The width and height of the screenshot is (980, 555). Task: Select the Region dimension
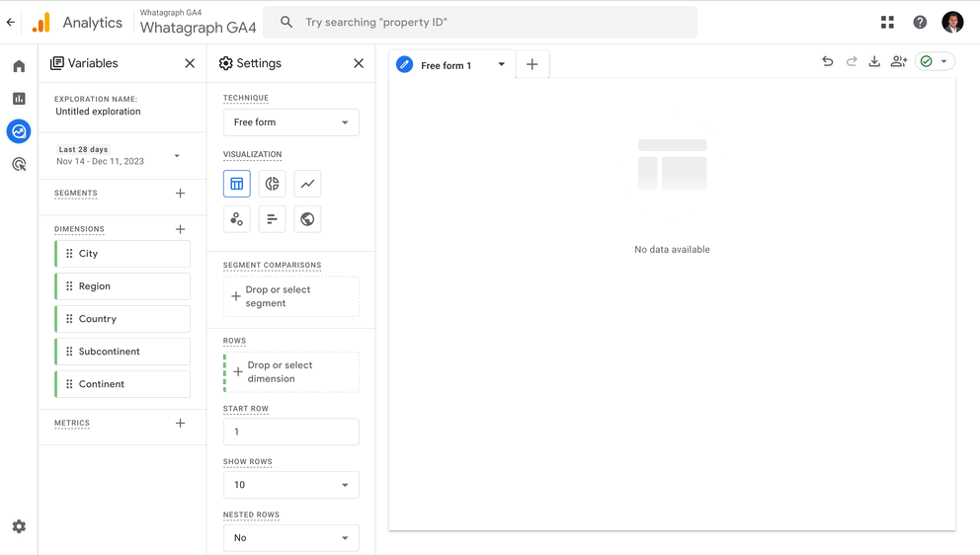(x=122, y=286)
